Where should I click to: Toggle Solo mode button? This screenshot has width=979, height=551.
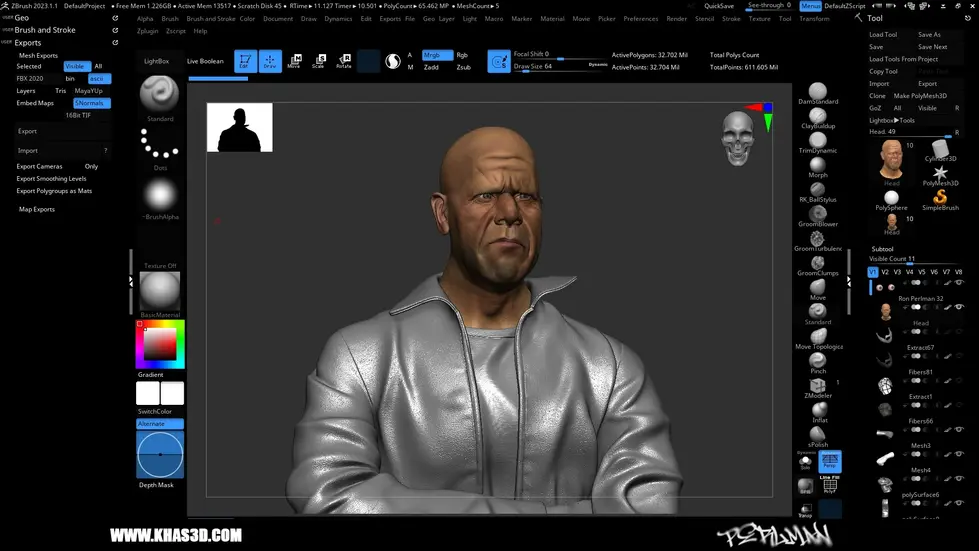(805, 462)
